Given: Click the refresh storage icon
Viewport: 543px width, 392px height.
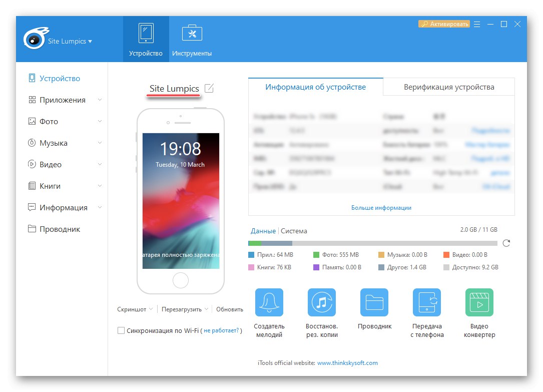Looking at the screenshot, I should point(506,243).
